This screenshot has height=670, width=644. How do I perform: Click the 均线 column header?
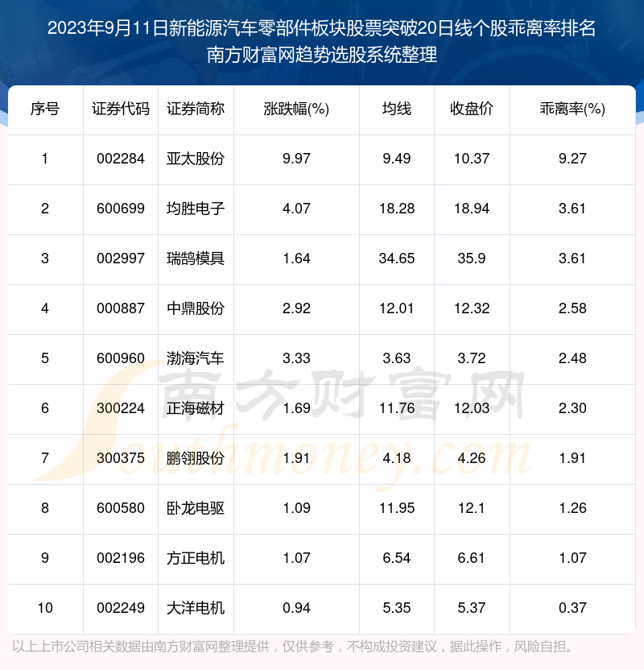(397, 109)
